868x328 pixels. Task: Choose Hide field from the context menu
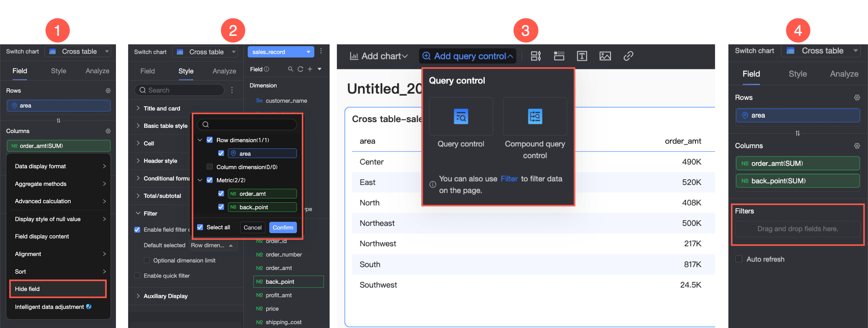(x=58, y=289)
